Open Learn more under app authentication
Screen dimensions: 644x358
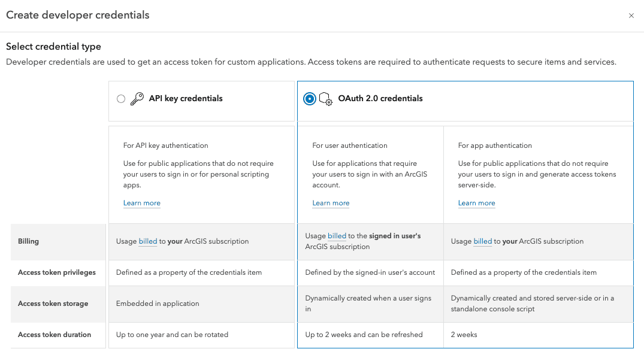pos(476,203)
